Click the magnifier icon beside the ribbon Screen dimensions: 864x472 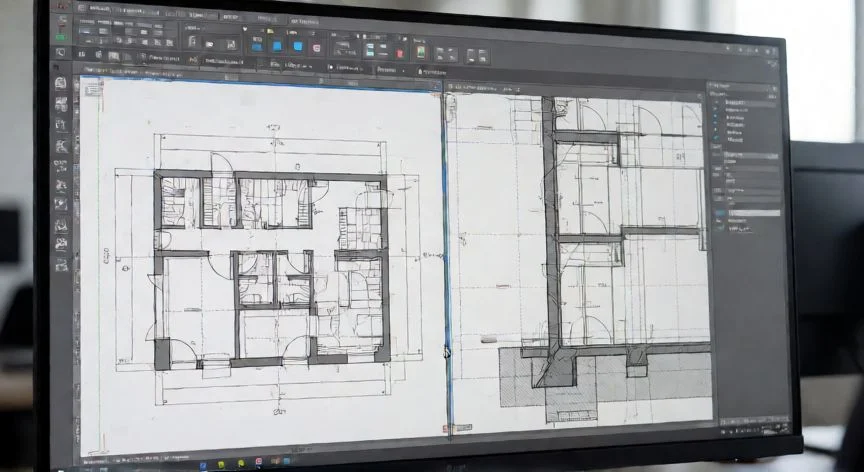(x=61, y=53)
